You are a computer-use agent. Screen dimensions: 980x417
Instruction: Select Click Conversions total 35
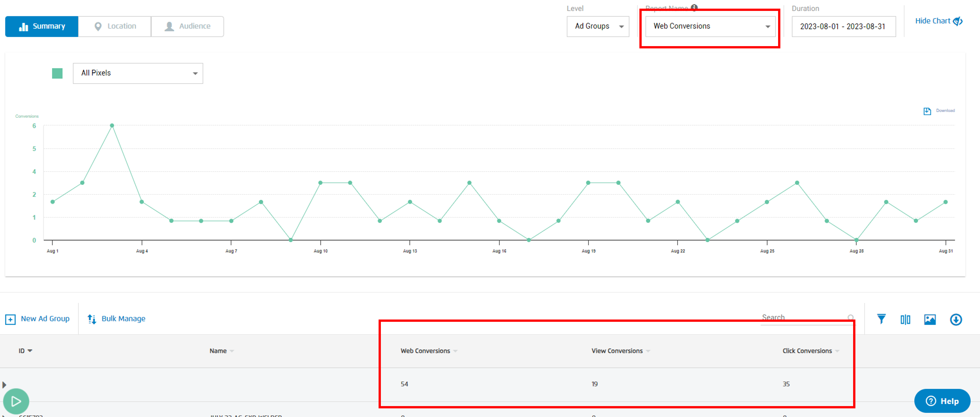click(786, 384)
